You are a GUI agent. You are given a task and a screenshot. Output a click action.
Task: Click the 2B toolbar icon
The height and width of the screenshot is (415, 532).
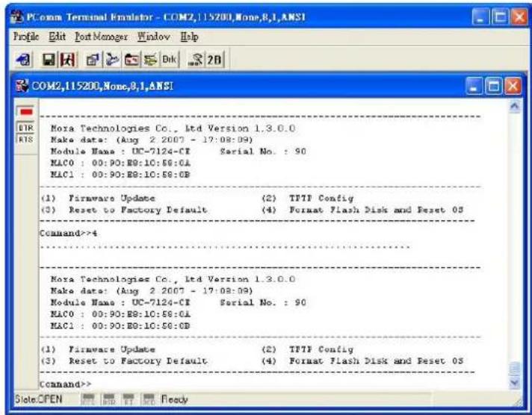point(214,60)
